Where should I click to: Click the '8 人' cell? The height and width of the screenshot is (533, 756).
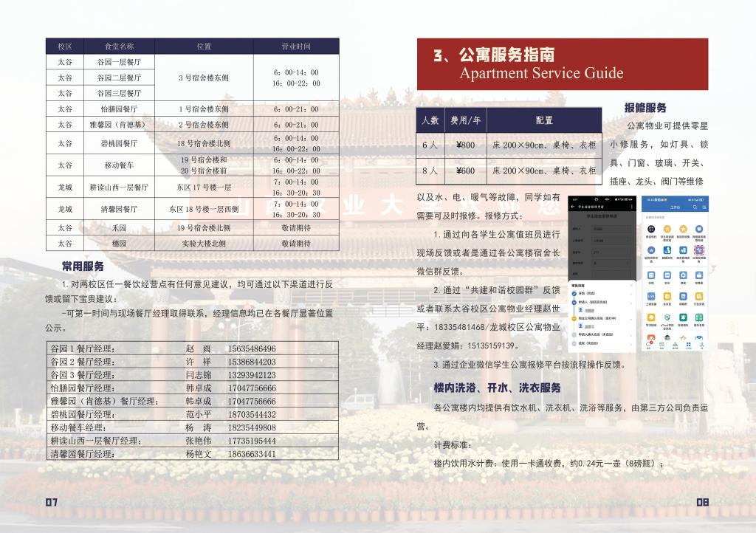(430, 171)
